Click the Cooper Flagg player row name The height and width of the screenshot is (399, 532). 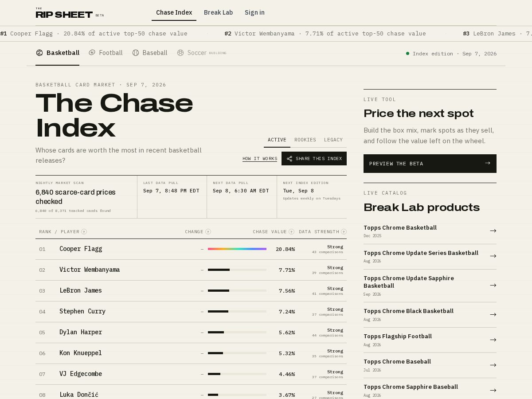(x=81, y=249)
